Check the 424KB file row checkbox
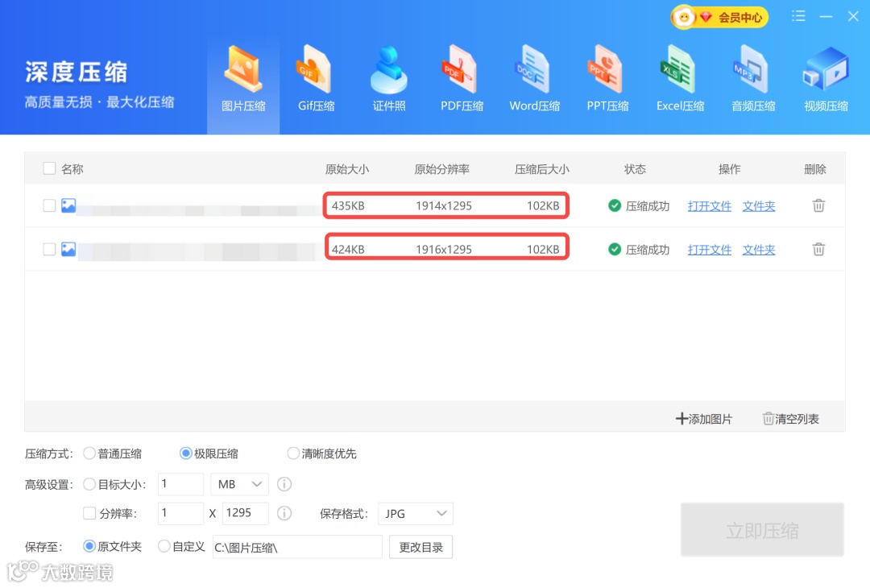870x588 pixels. click(49, 249)
